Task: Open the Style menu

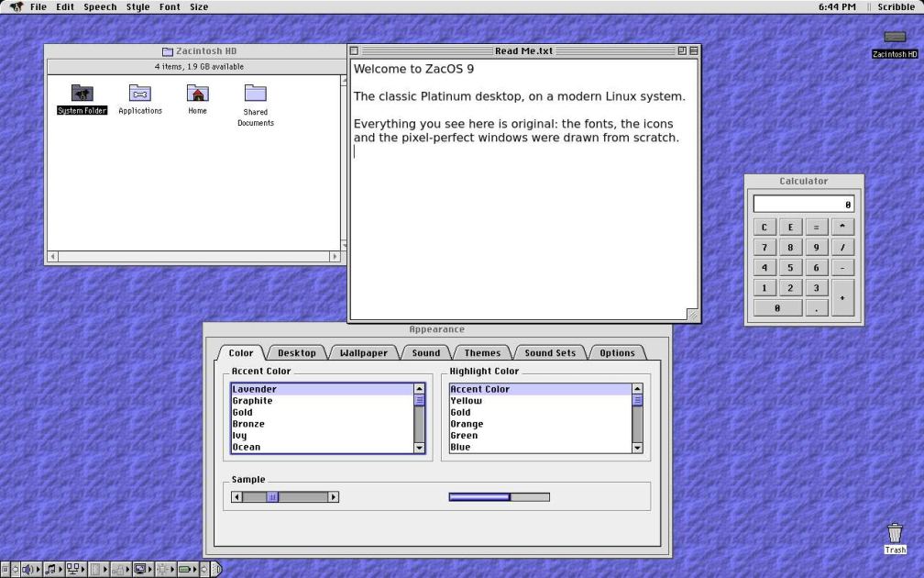Action: coord(137,7)
